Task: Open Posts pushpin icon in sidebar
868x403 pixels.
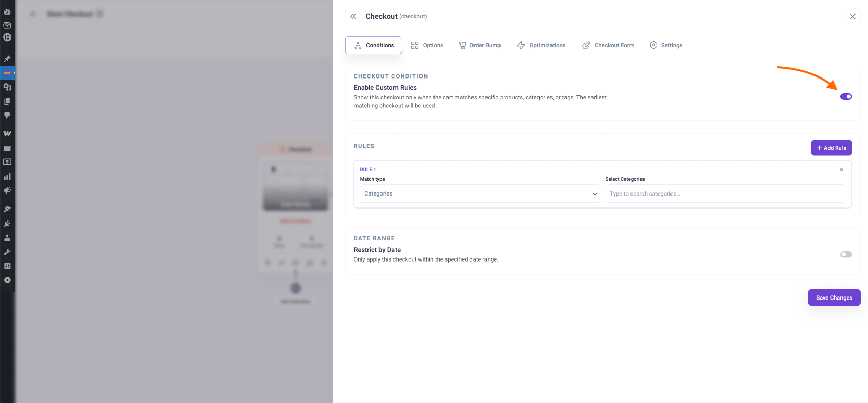Action: click(x=7, y=58)
